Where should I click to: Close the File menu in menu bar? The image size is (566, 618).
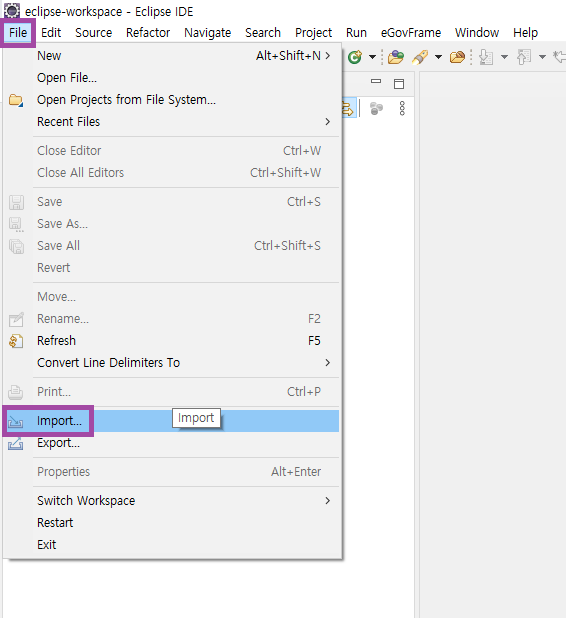(18, 33)
